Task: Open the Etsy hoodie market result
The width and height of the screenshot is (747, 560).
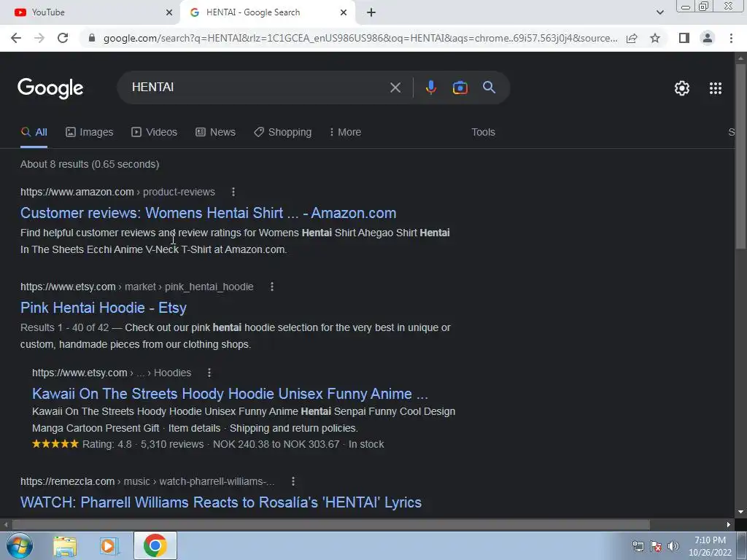Action: [104, 308]
